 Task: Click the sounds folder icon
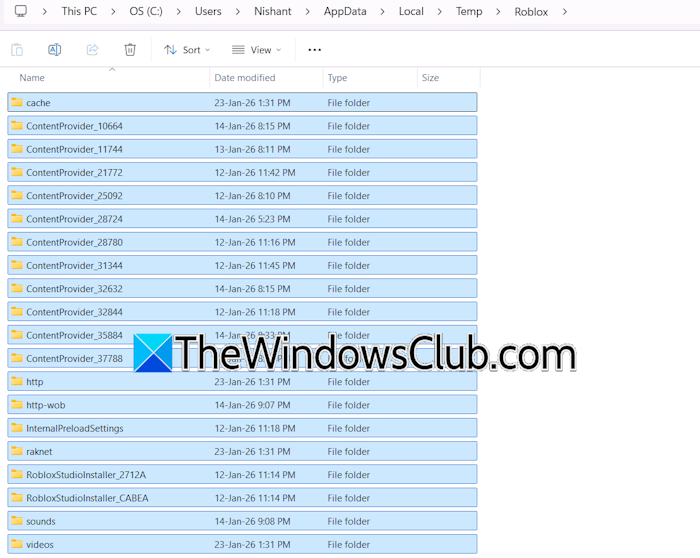17,521
